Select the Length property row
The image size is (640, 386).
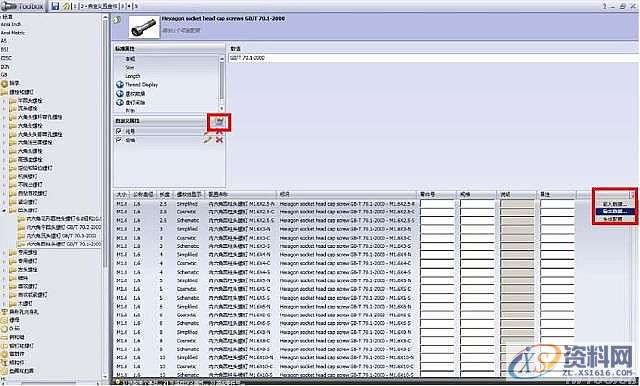(133, 76)
